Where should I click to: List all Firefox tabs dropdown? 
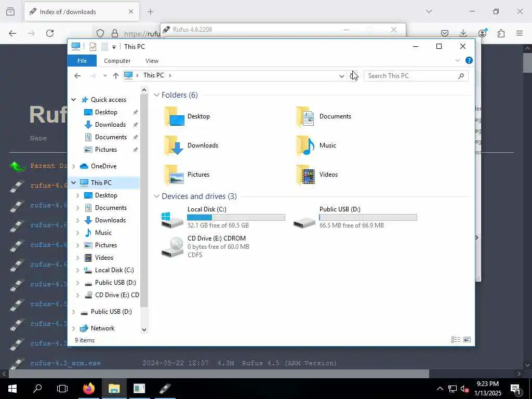429,11
